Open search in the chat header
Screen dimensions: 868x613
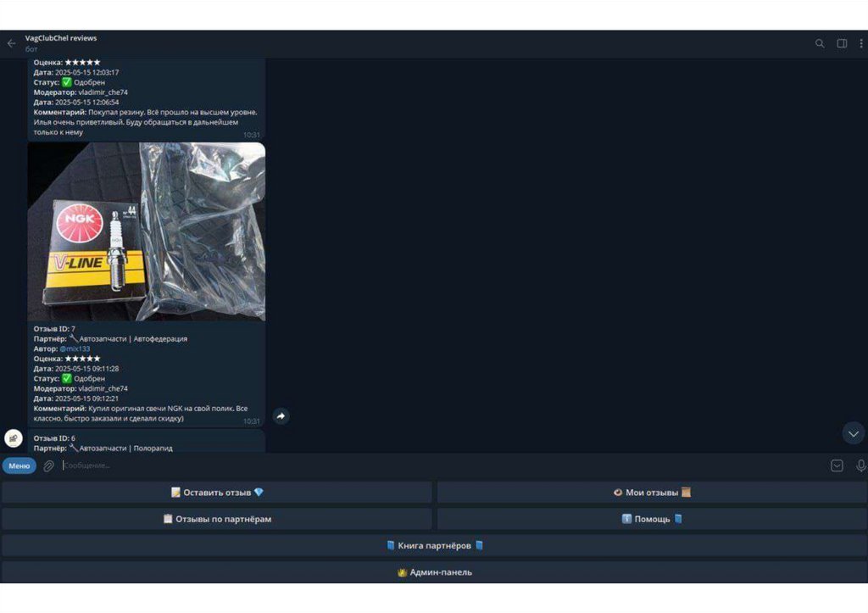820,43
